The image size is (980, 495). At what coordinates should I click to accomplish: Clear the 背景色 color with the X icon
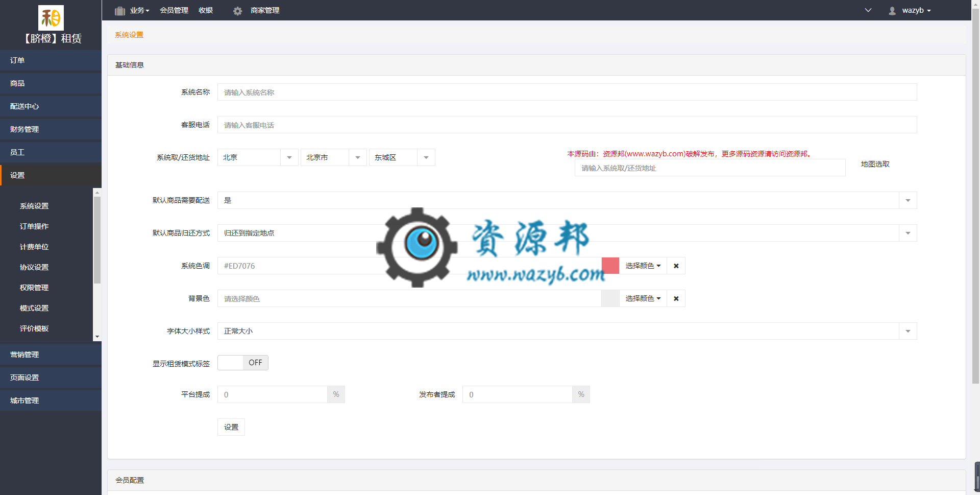click(676, 298)
